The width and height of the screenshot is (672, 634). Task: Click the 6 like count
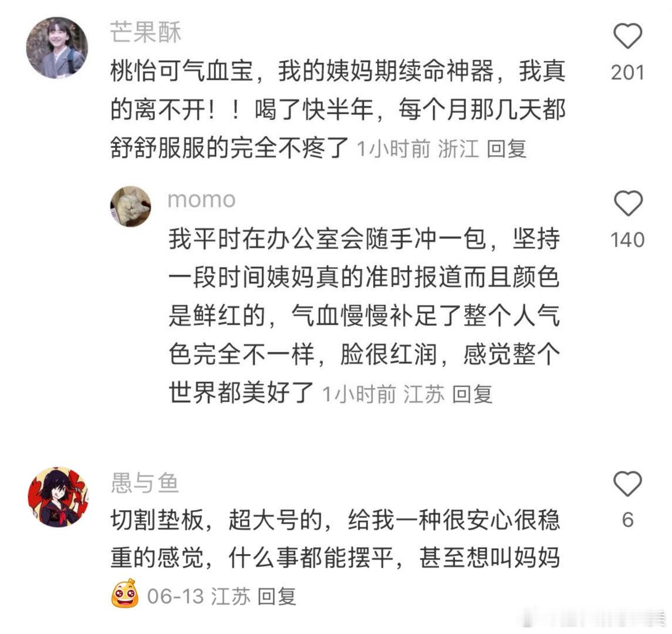point(628,520)
